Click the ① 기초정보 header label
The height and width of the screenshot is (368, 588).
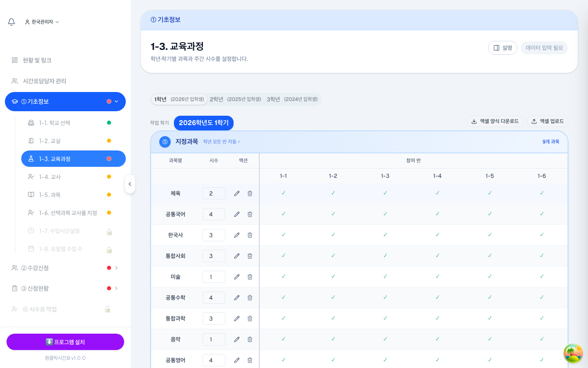[x=165, y=20]
